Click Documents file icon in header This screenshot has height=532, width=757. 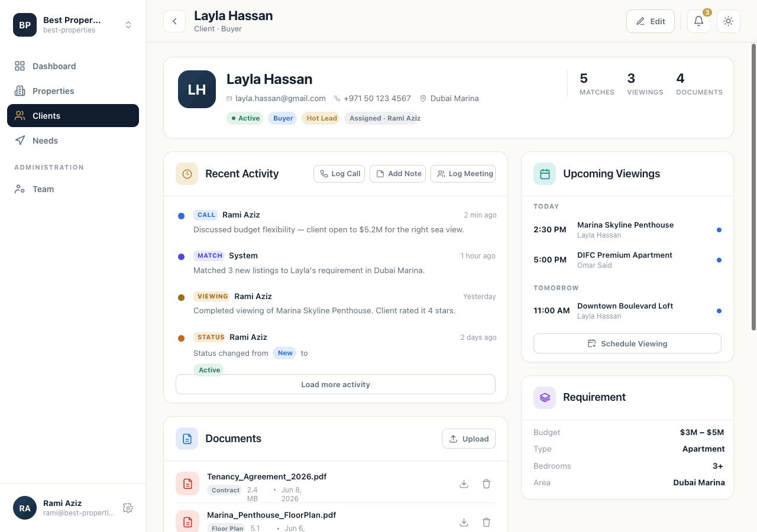tap(187, 439)
